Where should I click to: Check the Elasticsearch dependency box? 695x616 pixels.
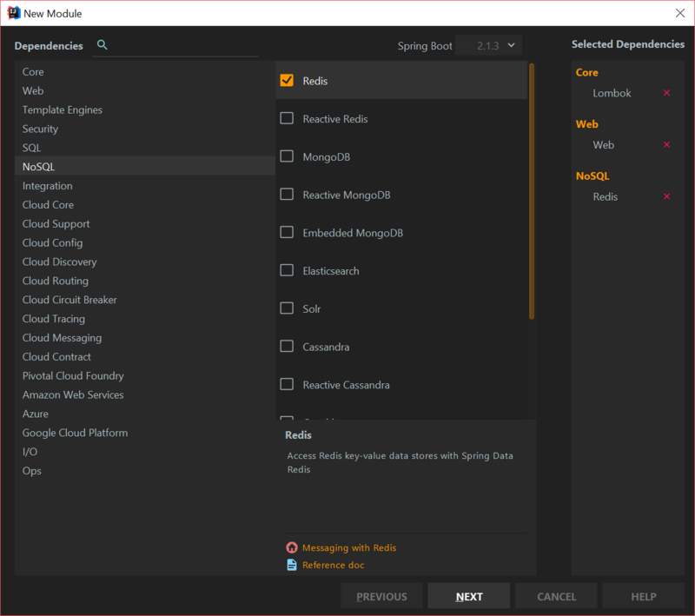pyautogui.click(x=287, y=271)
